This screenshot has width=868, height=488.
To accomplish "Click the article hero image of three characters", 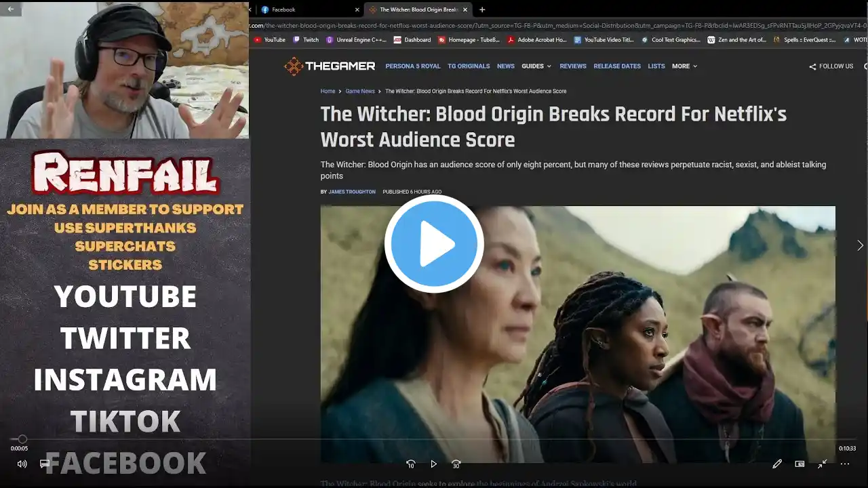I will point(578,335).
